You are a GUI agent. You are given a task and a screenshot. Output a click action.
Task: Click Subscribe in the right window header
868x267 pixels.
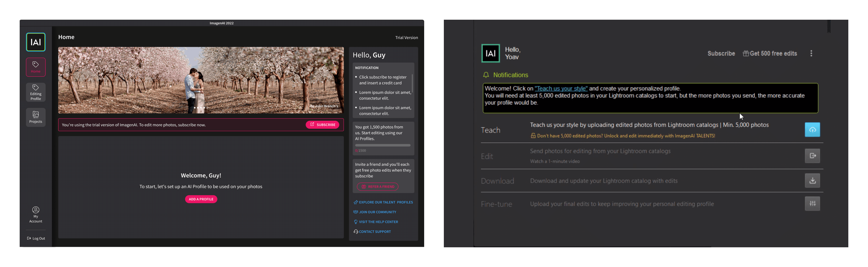click(721, 53)
